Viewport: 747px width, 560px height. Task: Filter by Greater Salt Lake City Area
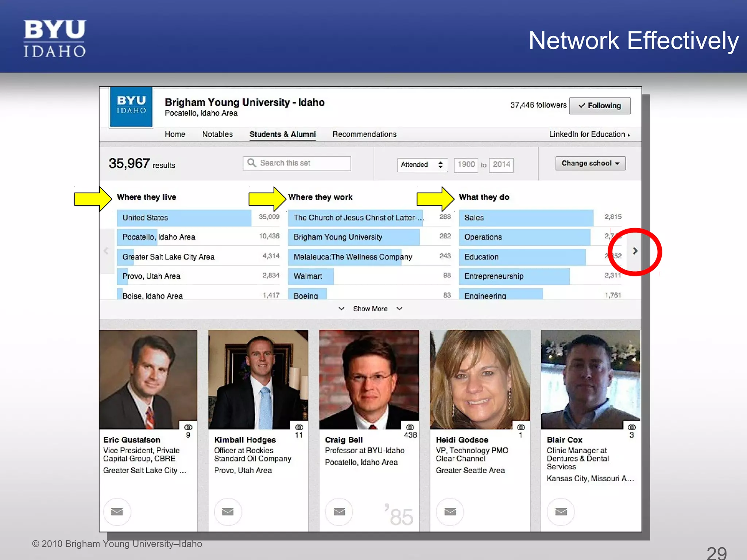(198, 257)
